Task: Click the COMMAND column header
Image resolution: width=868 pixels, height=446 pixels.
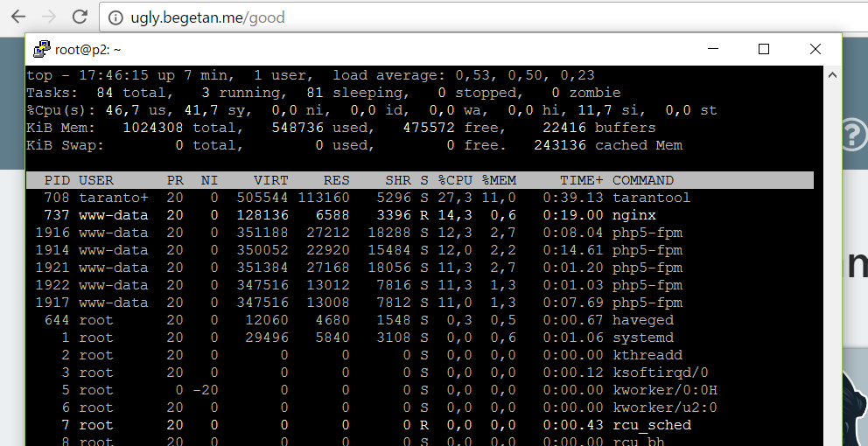Action: [x=643, y=180]
